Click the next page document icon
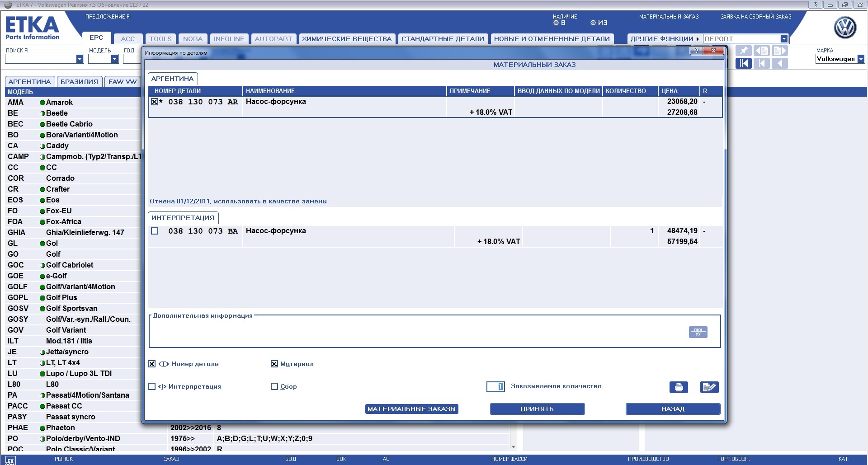Image resolution: width=868 pixels, height=465 pixels. click(x=780, y=51)
